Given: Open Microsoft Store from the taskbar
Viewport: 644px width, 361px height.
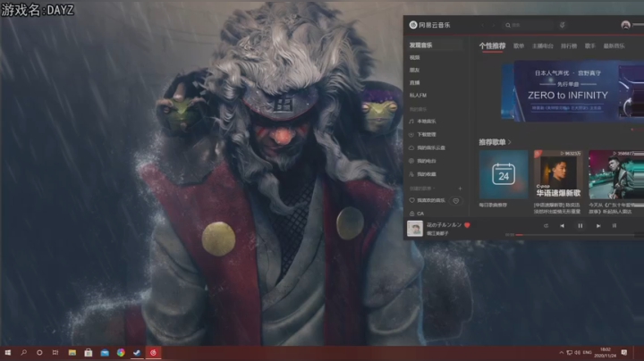Looking at the screenshot, I should tap(89, 353).
